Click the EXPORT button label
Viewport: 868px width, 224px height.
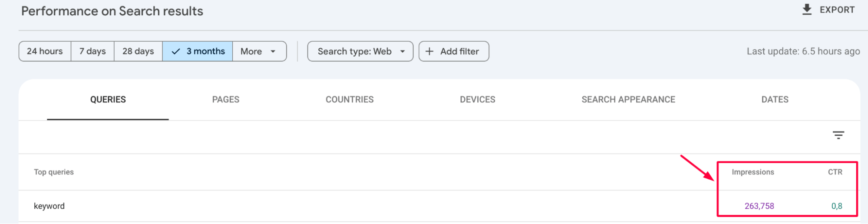837,10
